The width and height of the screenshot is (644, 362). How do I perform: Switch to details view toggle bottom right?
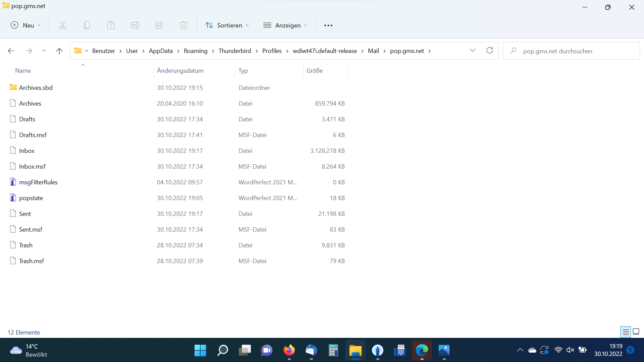(626, 332)
